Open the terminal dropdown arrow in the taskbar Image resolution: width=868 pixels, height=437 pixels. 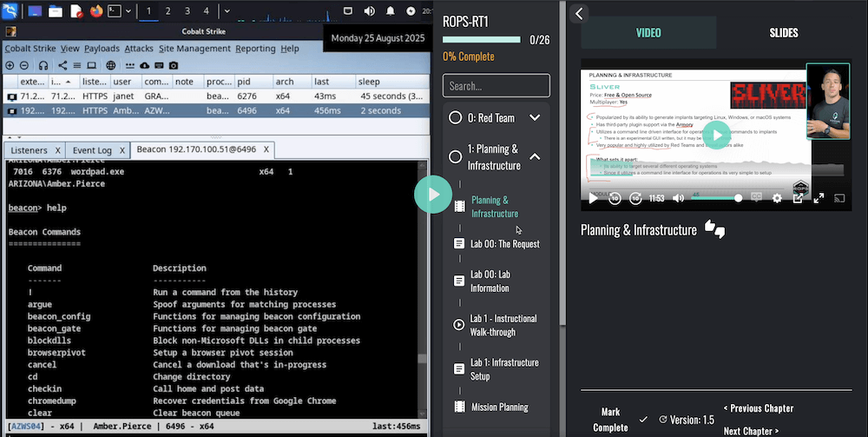(128, 11)
